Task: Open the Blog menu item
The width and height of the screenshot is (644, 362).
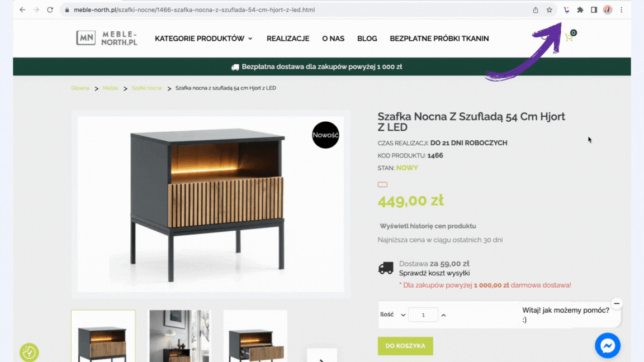Action: click(x=367, y=39)
